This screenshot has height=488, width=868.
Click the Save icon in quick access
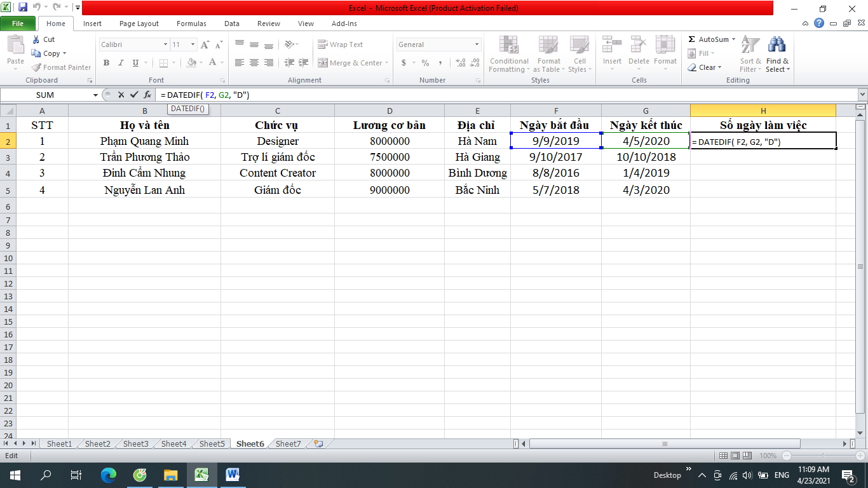click(x=23, y=8)
